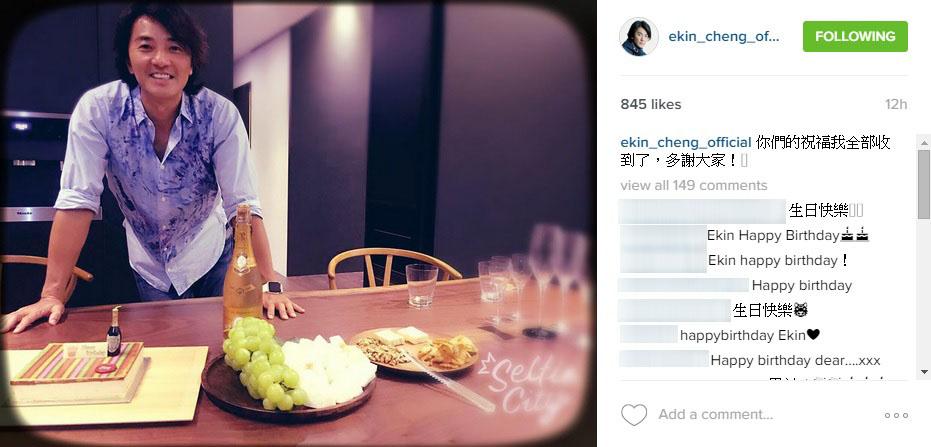Viewport: 931px width, 447px height.
Task: Open the ekin_cheng_of... username link at top
Action: coord(724,36)
